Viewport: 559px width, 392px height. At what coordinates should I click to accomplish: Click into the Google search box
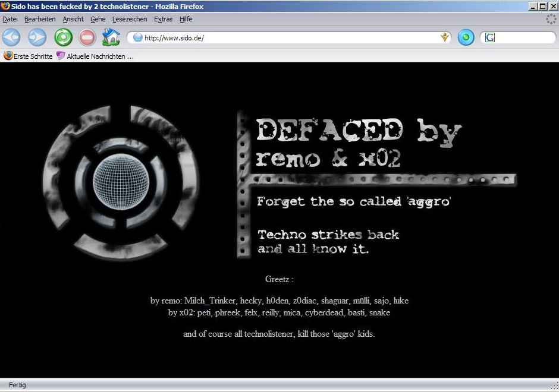coord(523,37)
